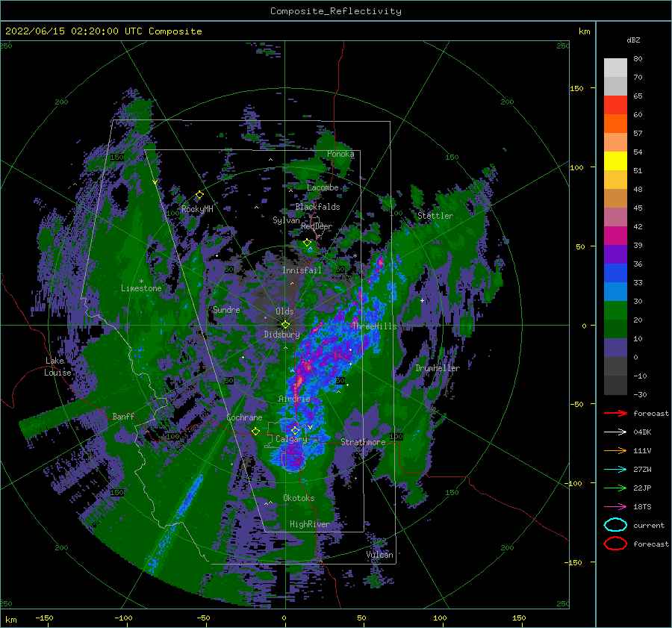Click the RedDeer city label
The width and height of the screenshot is (672, 628).
pyautogui.click(x=317, y=226)
